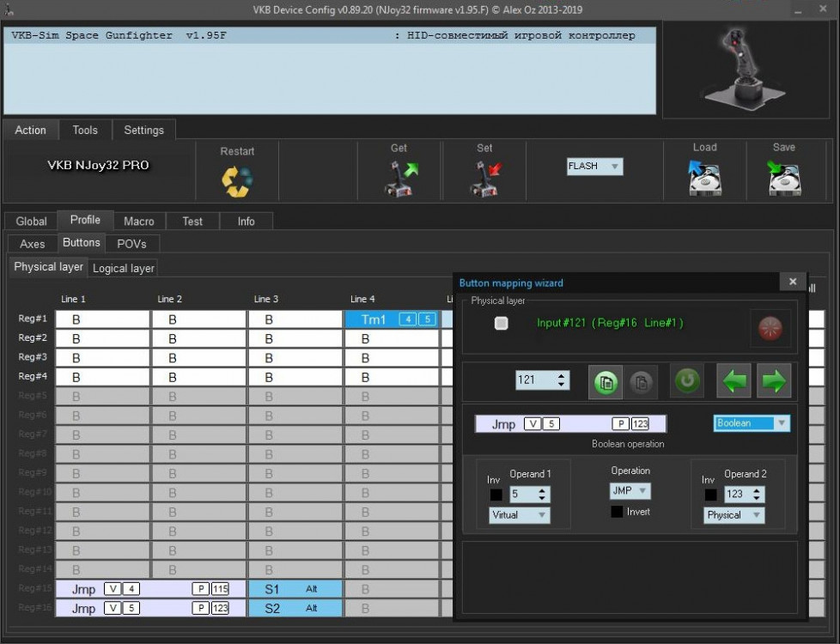Go to previous input with left arrow
The image size is (840, 644).
734,380
